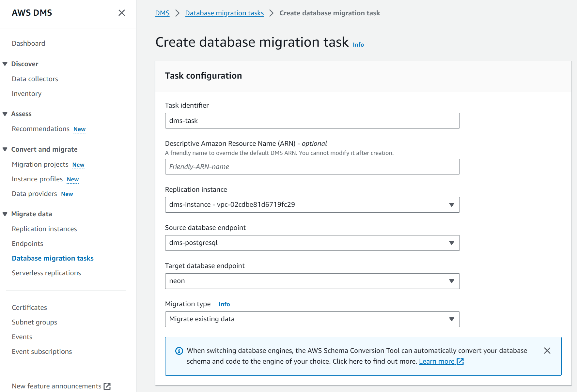Close the AWS DMS navigation panel
The image size is (577, 392).
122,13
